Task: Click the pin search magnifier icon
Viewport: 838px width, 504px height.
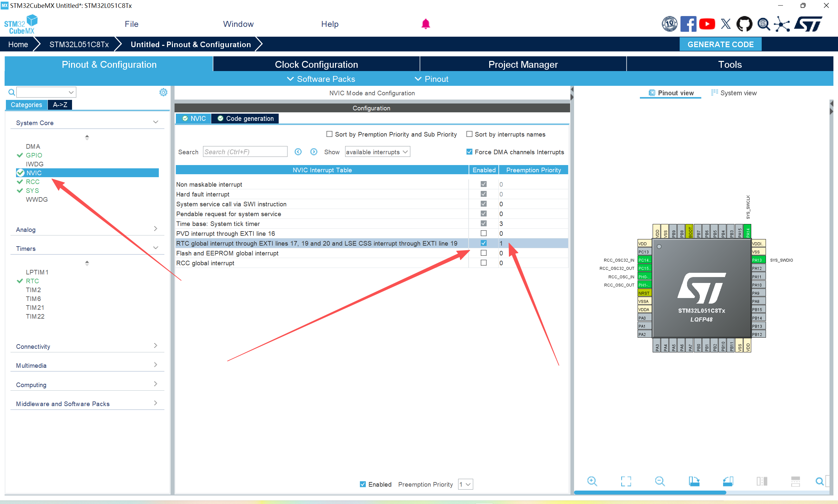Action: tap(819, 481)
